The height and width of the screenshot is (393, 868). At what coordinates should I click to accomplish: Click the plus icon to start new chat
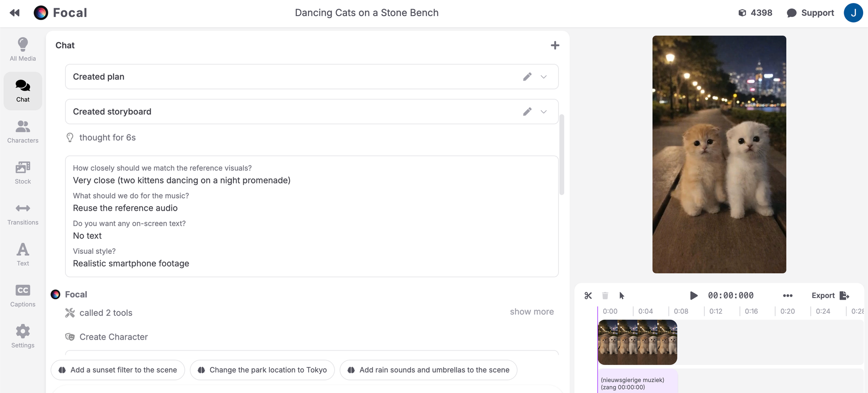(555, 46)
